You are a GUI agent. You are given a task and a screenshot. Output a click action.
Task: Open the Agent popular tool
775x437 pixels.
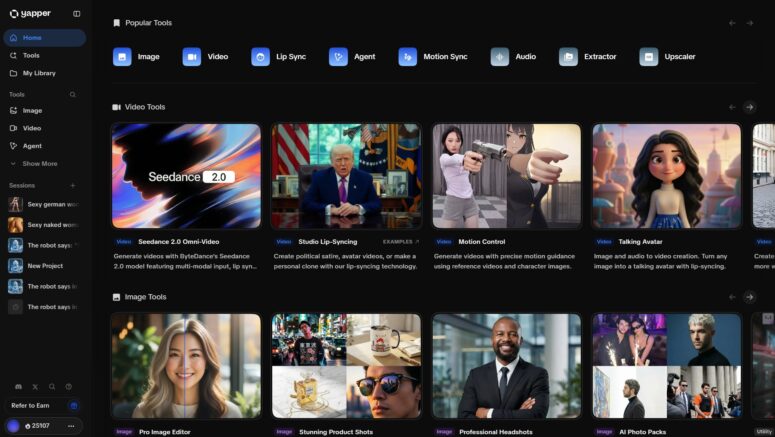[x=352, y=57]
